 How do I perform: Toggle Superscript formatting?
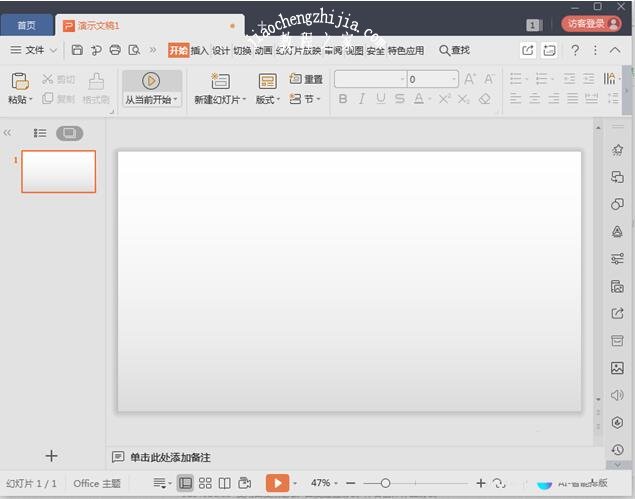click(445, 98)
